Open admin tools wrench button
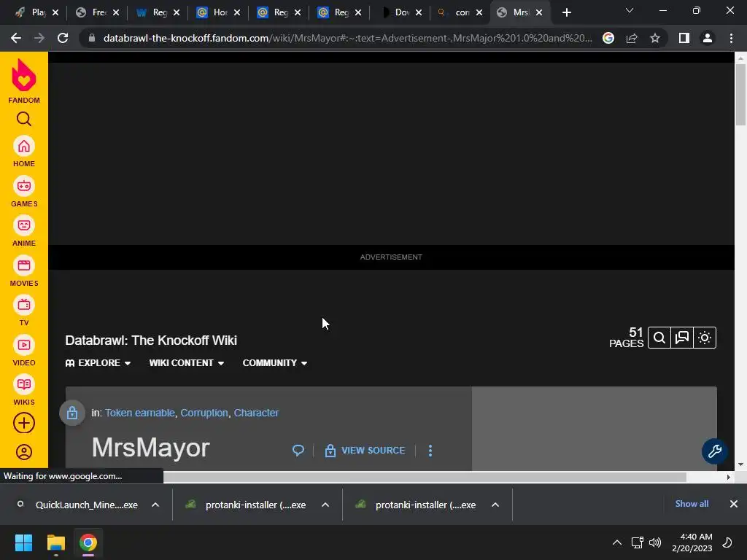Screen dimensions: 747x560 coord(715,451)
